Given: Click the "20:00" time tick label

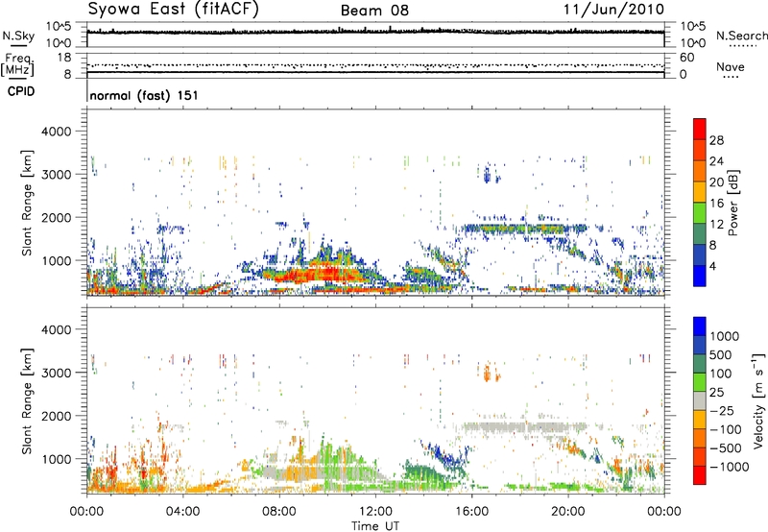Looking at the screenshot, I should [567, 512].
